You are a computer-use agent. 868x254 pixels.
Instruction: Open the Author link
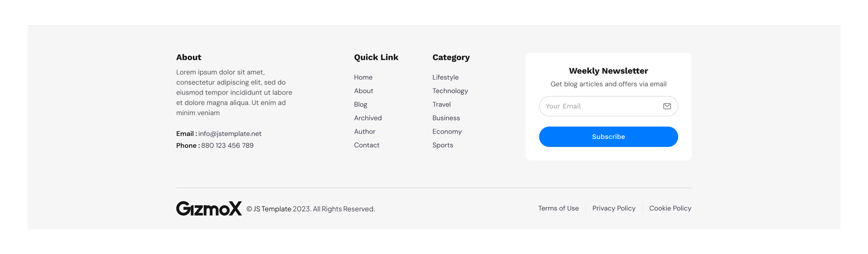coord(364,131)
